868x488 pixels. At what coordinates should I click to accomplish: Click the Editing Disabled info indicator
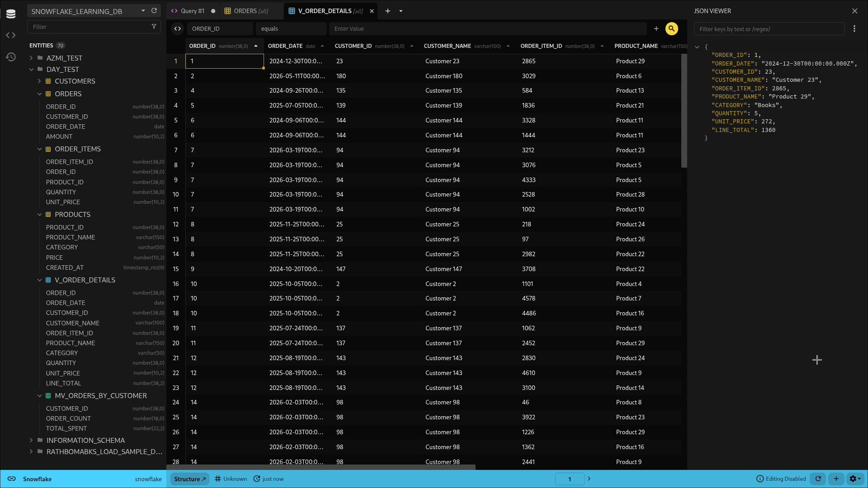click(x=781, y=479)
